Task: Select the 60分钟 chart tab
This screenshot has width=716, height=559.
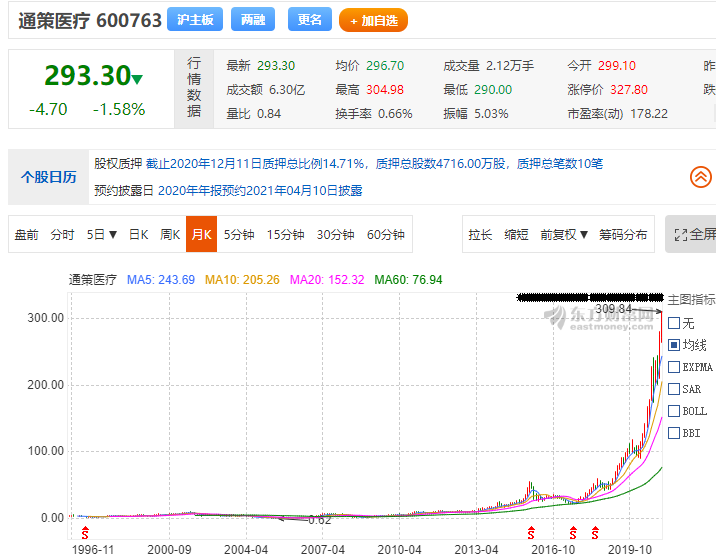Action: pos(386,235)
